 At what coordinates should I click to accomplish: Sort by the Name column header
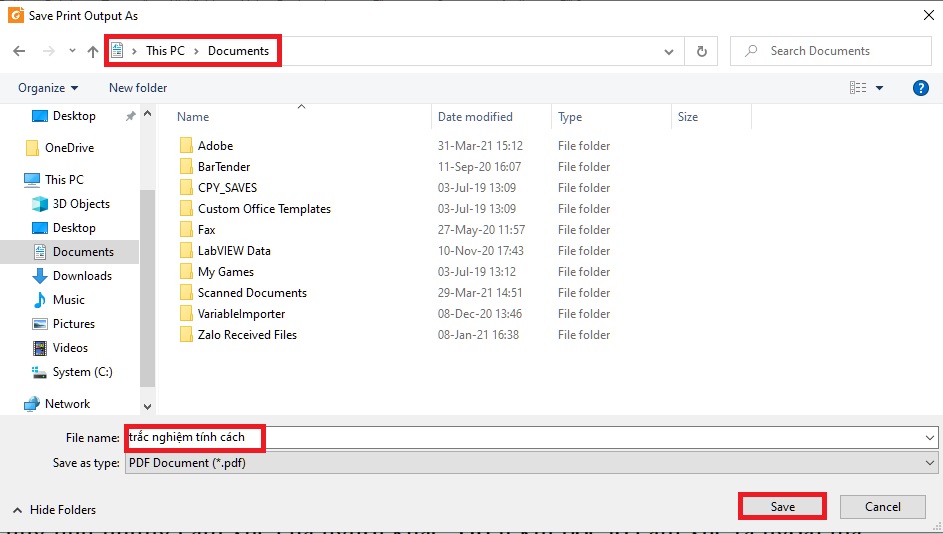point(192,117)
